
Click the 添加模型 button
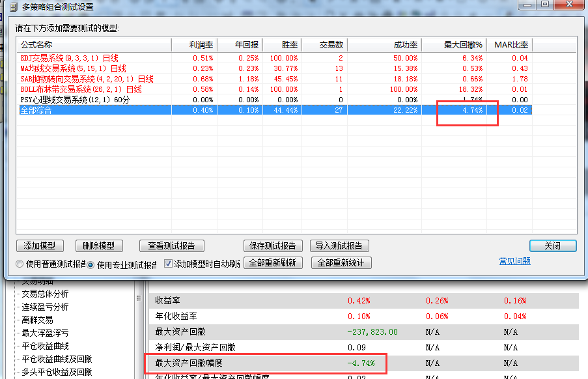pyautogui.click(x=40, y=246)
